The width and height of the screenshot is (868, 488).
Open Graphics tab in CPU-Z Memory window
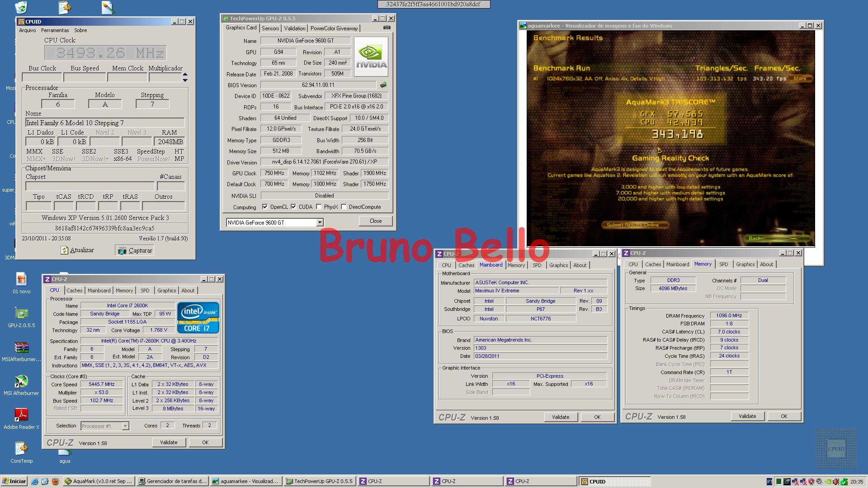pos(745,264)
